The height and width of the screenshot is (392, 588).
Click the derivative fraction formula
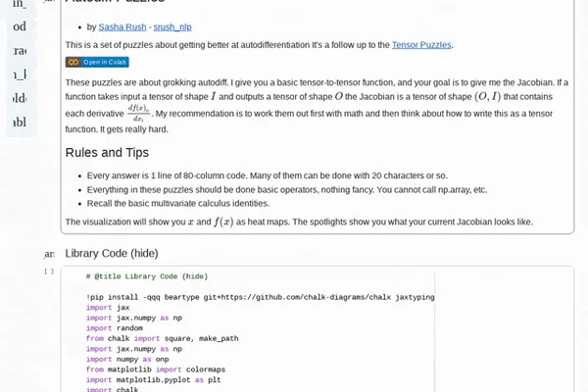click(138, 113)
